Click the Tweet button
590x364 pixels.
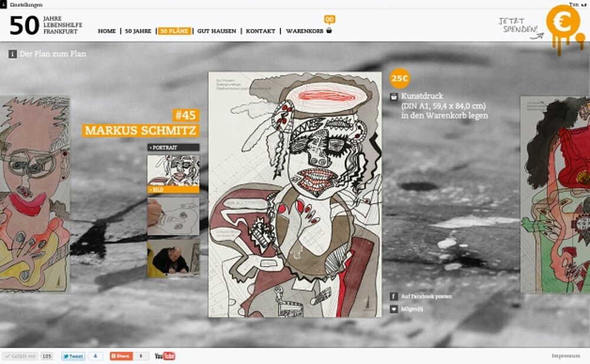(x=73, y=356)
